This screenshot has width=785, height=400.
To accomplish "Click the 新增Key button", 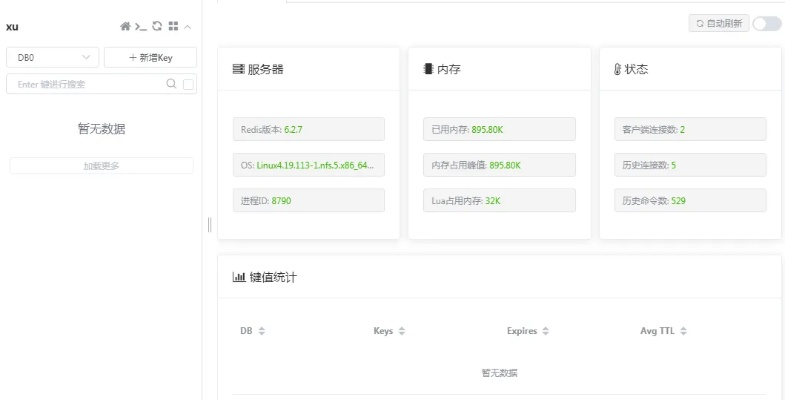I will pos(150,58).
